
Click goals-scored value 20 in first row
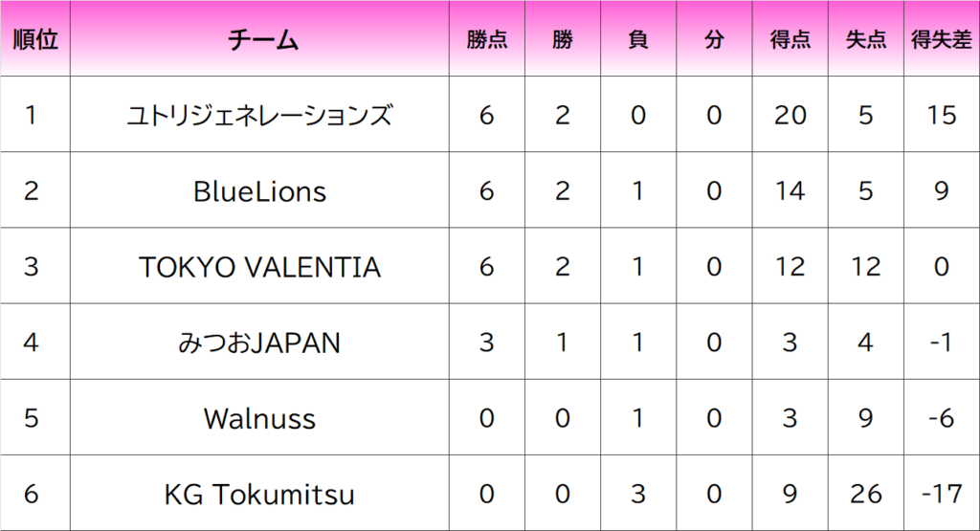point(790,115)
